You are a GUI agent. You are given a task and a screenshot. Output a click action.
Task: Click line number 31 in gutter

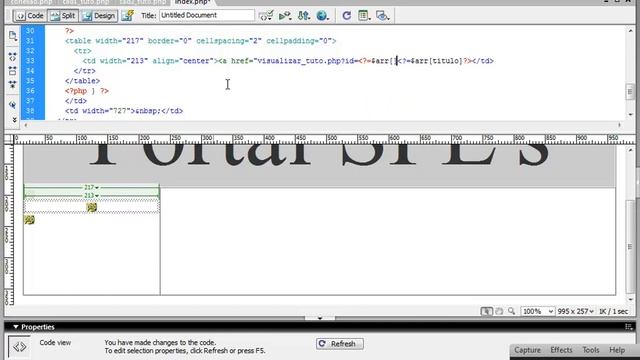click(x=30, y=41)
